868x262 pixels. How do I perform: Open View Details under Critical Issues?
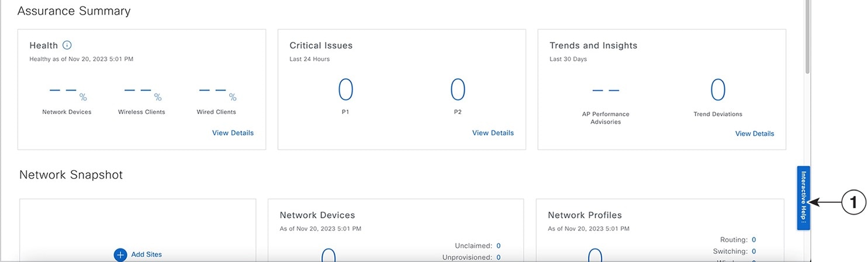pos(493,133)
